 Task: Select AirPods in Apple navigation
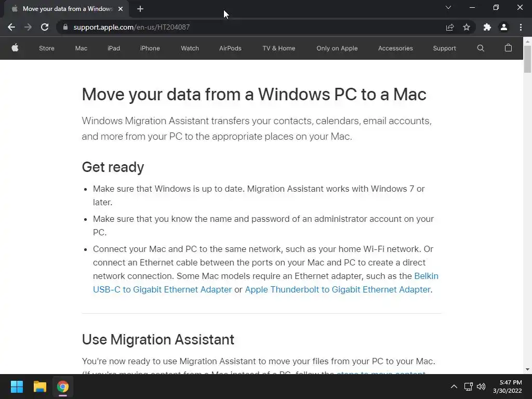(230, 48)
